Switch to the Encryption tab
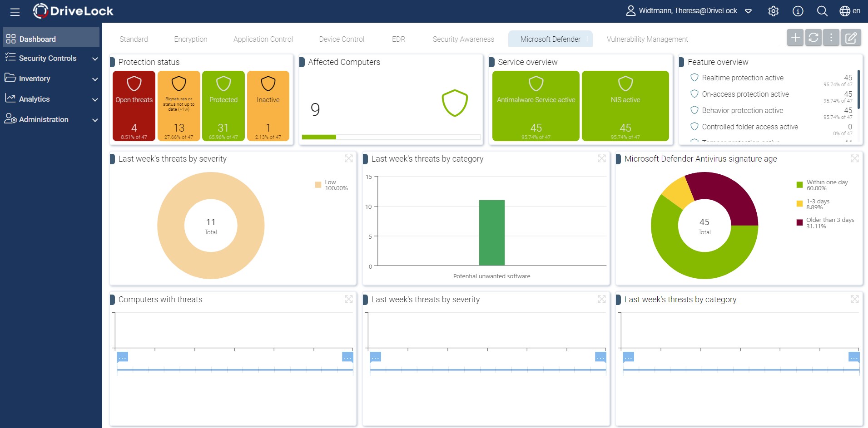Image resolution: width=868 pixels, height=428 pixels. click(191, 39)
